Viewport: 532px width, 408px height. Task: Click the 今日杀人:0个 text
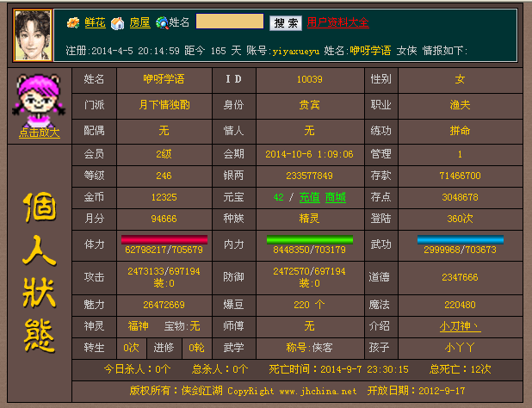pos(138,369)
